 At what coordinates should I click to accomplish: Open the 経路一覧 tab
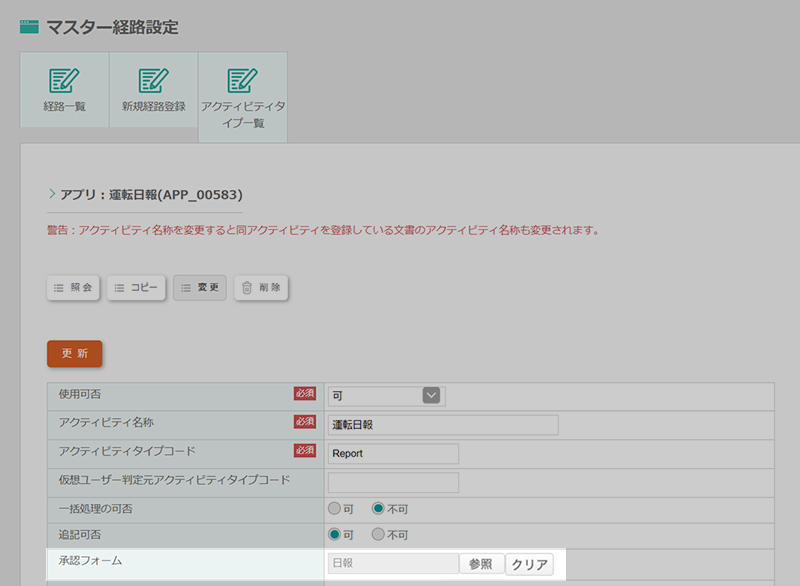coord(64,89)
